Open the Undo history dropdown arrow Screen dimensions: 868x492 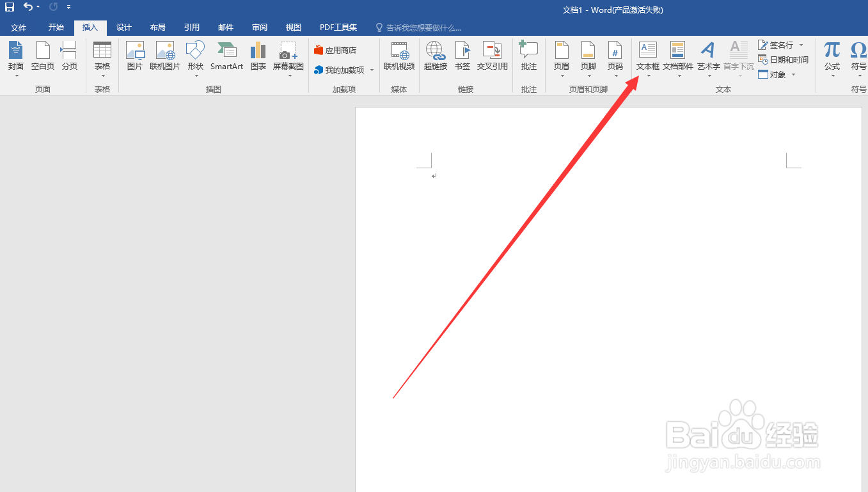pyautogui.click(x=38, y=7)
